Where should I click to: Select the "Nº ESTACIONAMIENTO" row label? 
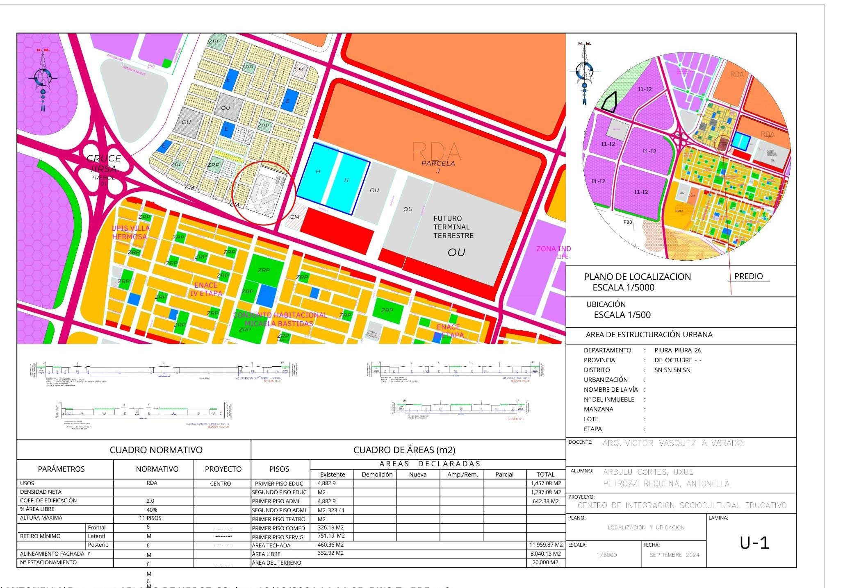coord(48,562)
